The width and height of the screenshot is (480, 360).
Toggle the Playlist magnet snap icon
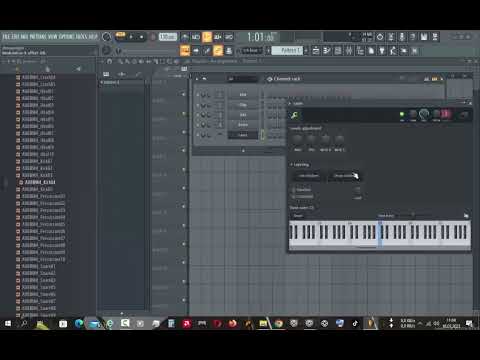click(110, 61)
